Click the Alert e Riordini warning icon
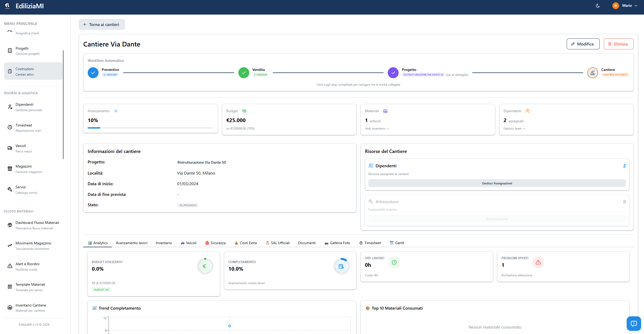644x334 pixels. coord(10,266)
